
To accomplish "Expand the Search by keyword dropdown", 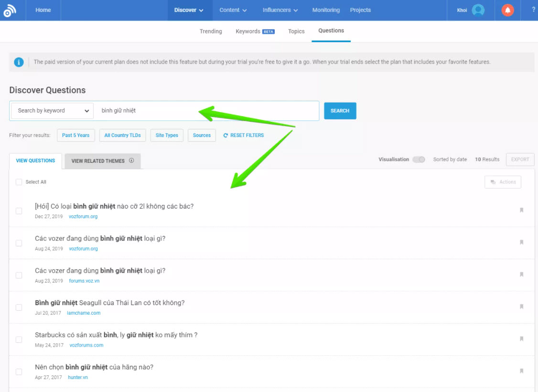I will tap(52, 111).
